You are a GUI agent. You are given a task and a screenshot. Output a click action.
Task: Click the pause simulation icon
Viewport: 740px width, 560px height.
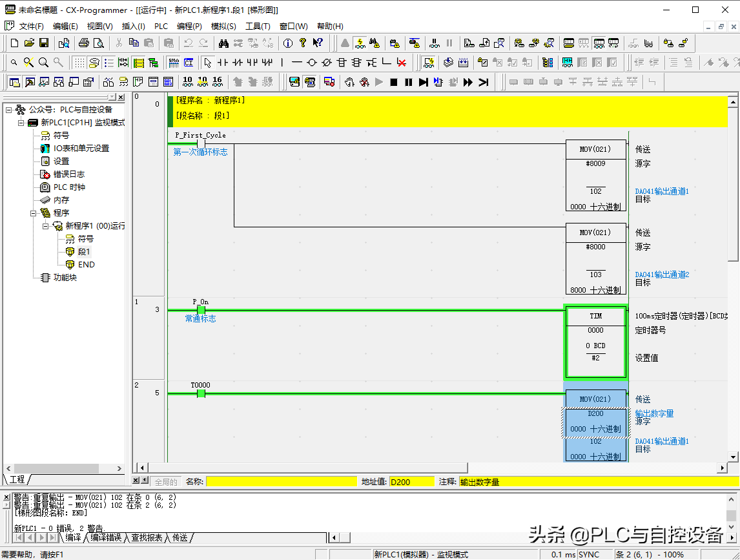coord(408,82)
